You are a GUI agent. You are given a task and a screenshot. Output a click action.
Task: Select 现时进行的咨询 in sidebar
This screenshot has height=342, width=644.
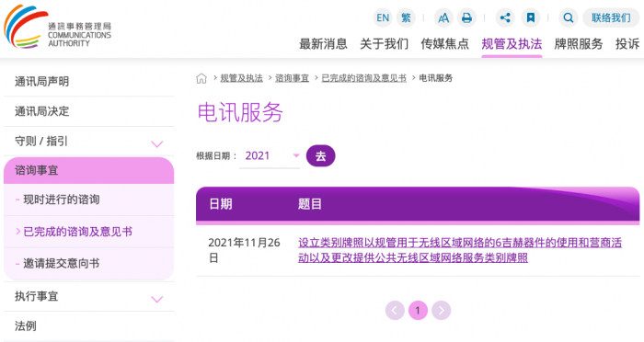pyautogui.click(x=62, y=199)
